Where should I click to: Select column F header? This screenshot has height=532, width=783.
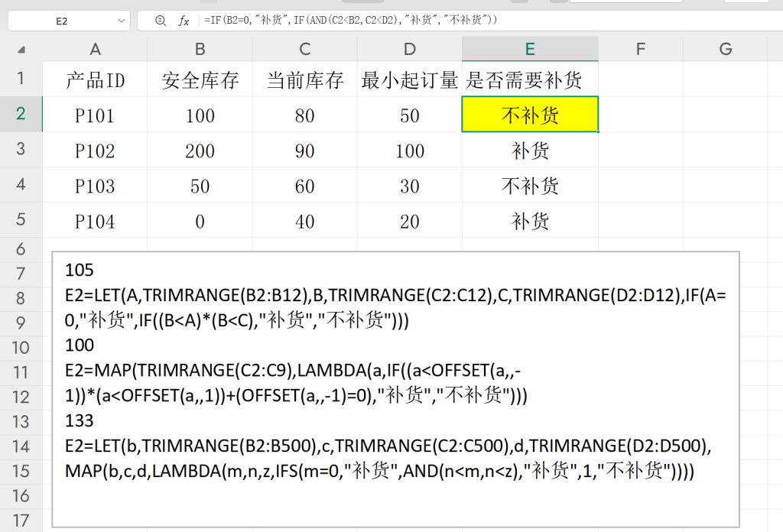(641, 49)
